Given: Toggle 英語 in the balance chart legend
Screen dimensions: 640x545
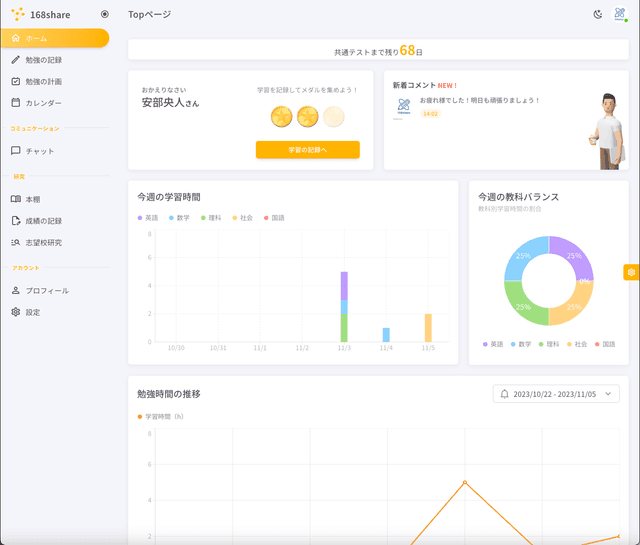Looking at the screenshot, I should (x=493, y=344).
